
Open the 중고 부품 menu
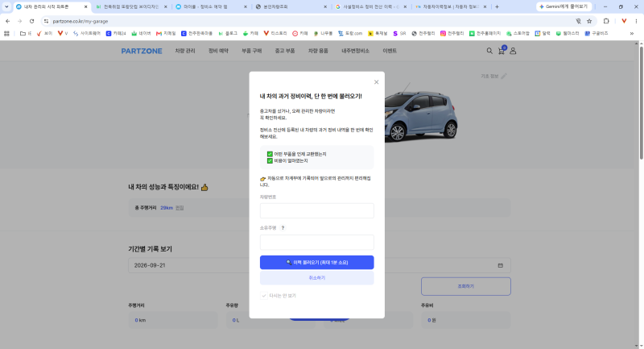[285, 51]
